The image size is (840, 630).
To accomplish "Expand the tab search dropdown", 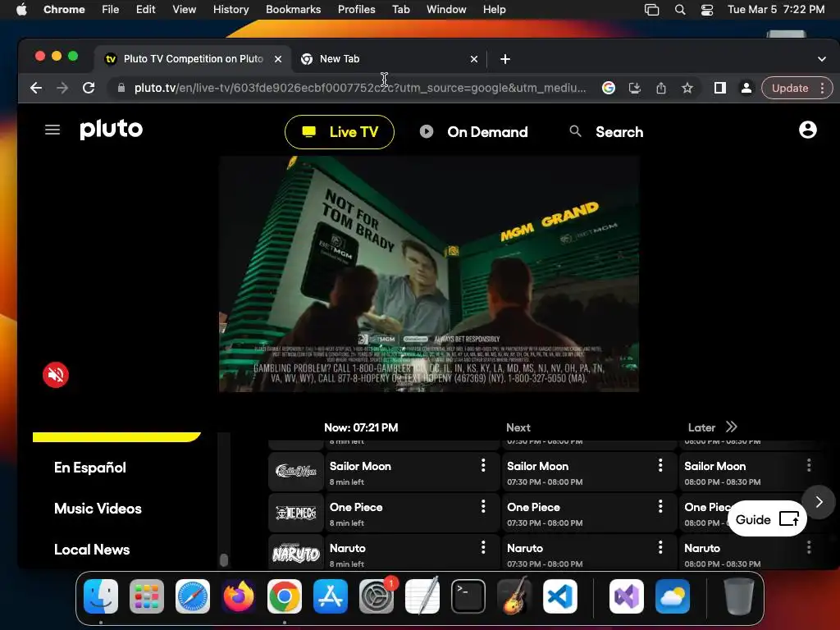I will pos(822,59).
